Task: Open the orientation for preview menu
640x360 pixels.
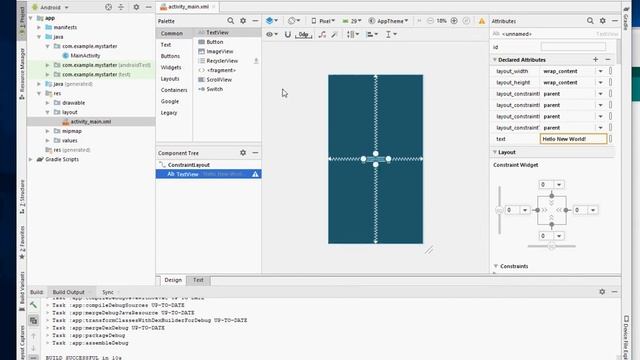Action: 294,21
